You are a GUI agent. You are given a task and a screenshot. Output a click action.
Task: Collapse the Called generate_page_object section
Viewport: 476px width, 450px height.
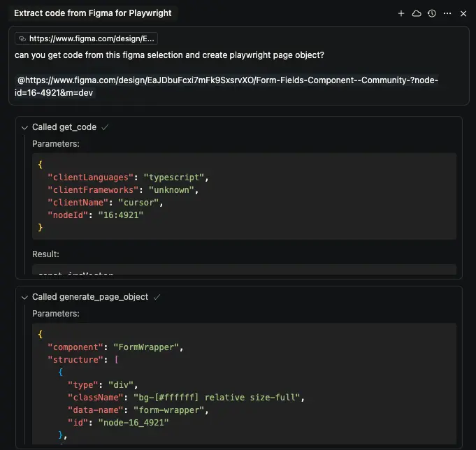(24, 298)
